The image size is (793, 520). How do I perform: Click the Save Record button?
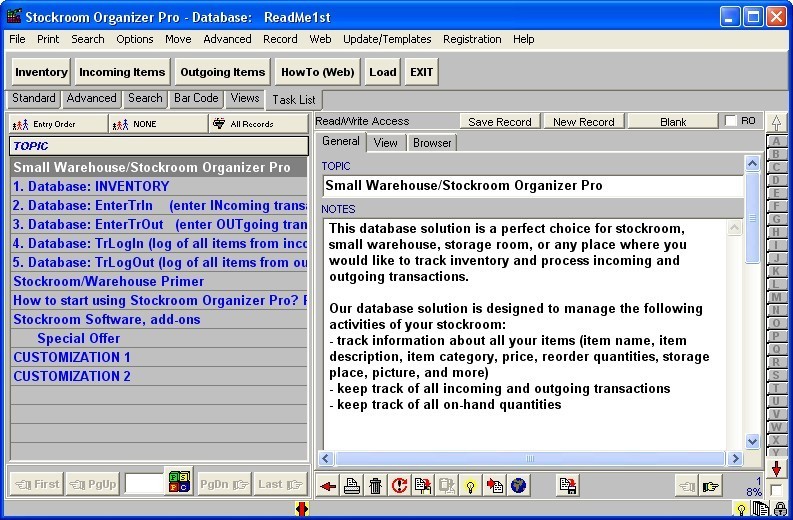(x=500, y=122)
